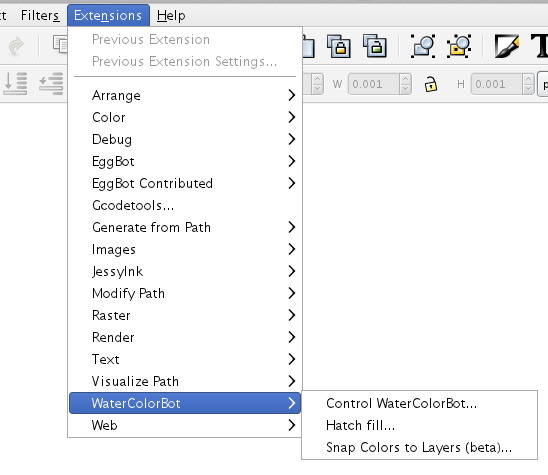Click the W width input field
Image resolution: width=548 pixels, height=475 pixels.
click(x=374, y=84)
